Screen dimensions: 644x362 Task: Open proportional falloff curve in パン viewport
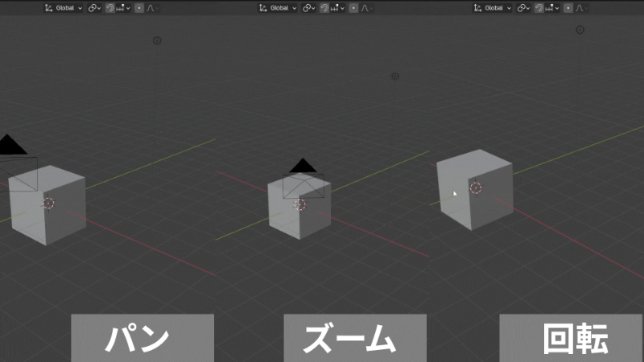coord(152,8)
